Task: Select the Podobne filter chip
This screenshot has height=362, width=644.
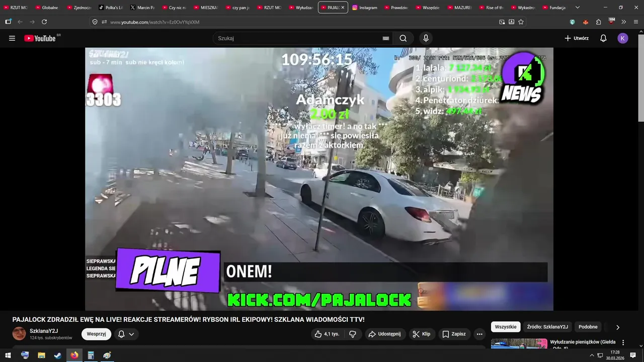Action: [x=588, y=327]
